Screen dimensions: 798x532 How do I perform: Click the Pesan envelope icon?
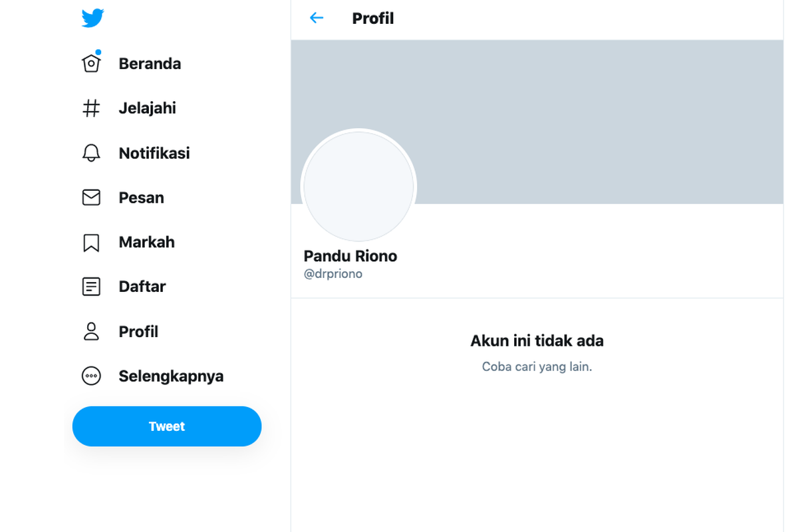91,198
